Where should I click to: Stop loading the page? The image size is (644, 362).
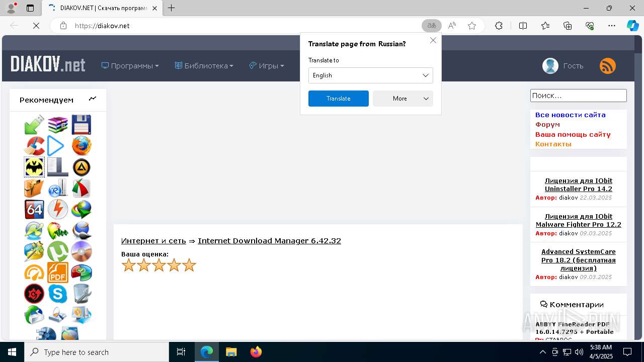pyautogui.click(x=36, y=26)
